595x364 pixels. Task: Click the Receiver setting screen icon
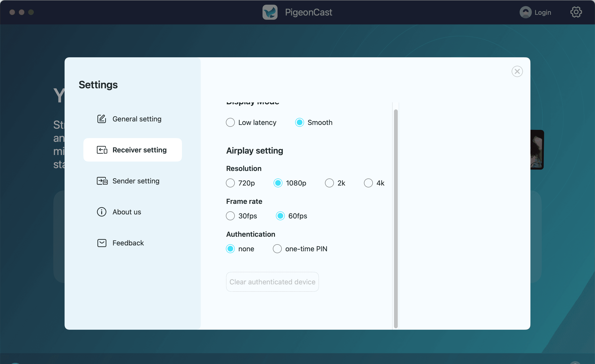click(x=102, y=150)
